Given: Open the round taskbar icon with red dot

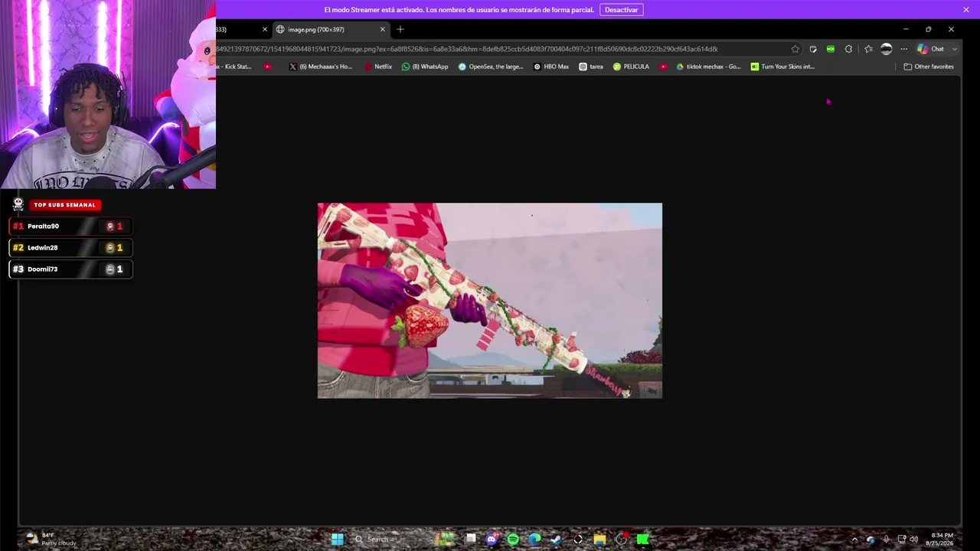Looking at the screenshot, I should 622,539.
